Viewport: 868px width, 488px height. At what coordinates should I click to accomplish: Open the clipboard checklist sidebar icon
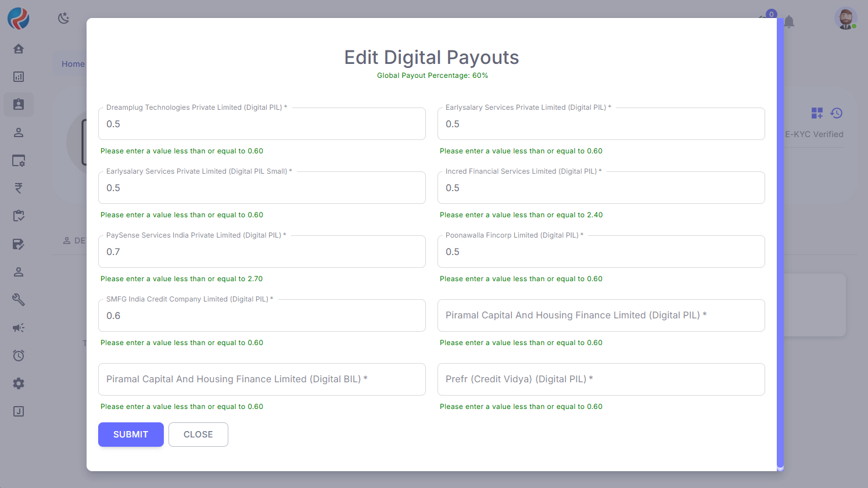pos(19,216)
